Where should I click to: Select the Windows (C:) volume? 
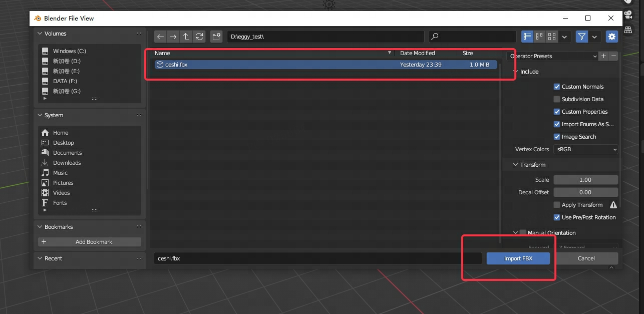(70, 51)
